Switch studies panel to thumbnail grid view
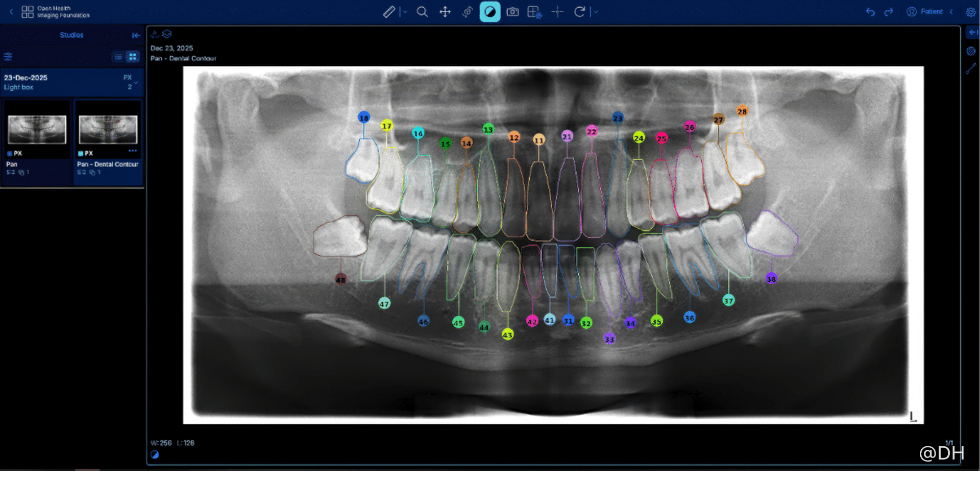The width and height of the screenshot is (980, 480). 133,57
